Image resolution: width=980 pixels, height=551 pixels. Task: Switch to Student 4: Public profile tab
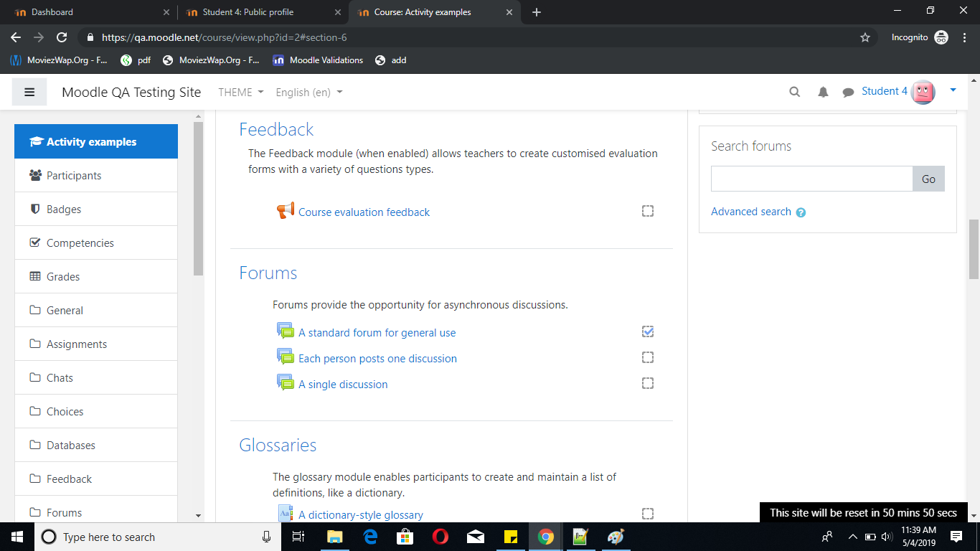263,12
